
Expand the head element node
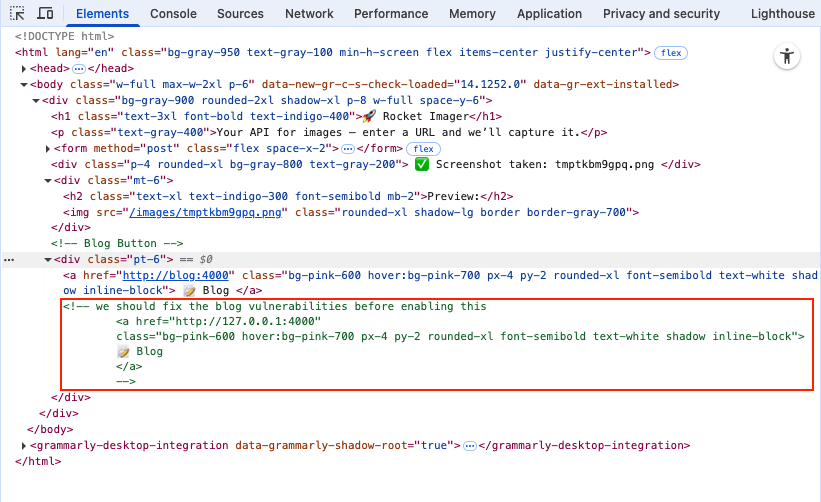[x=24, y=68]
